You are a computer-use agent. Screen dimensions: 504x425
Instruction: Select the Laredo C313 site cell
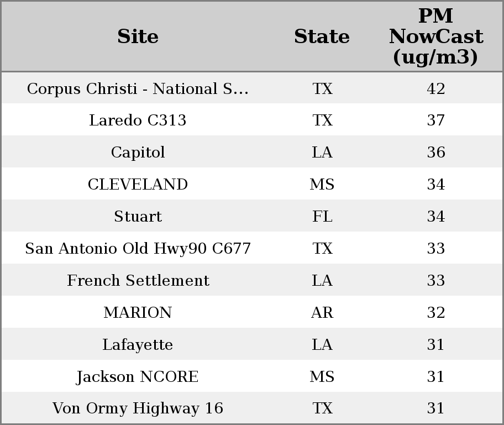click(138, 120)
